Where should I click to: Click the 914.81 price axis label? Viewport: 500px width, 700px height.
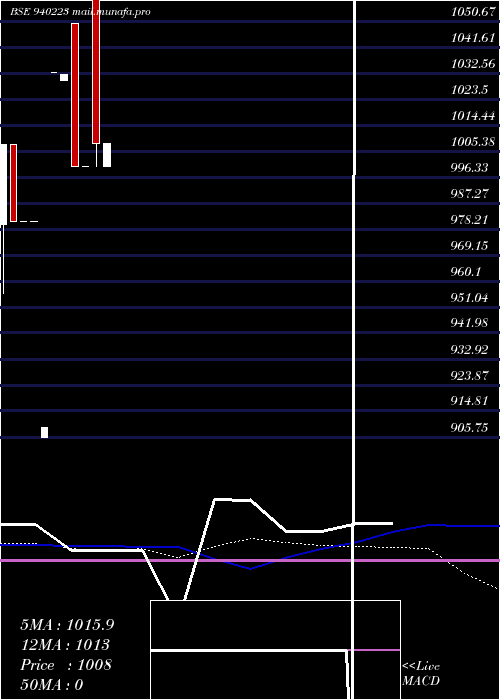[469, 401]
